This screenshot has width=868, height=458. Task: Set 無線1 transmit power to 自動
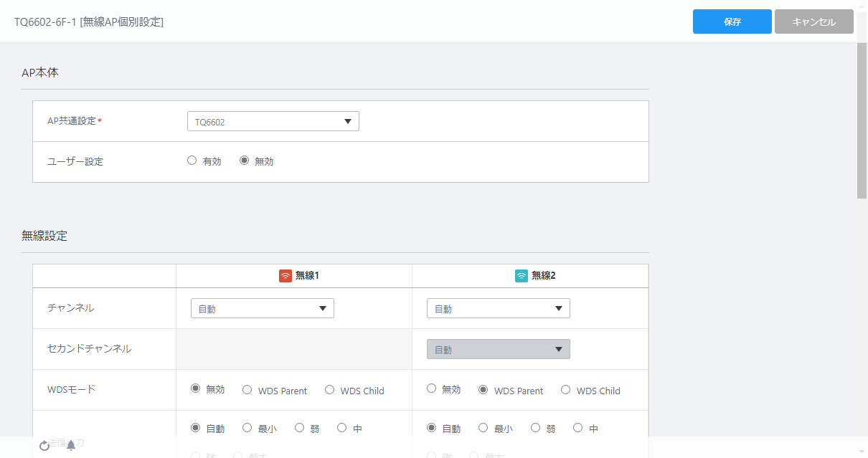click(x=195, y=428)
